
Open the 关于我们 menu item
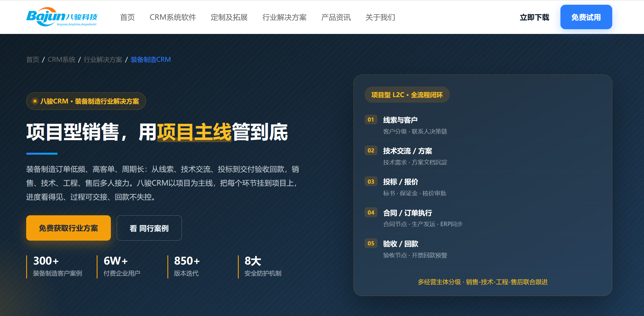(380, 17)
